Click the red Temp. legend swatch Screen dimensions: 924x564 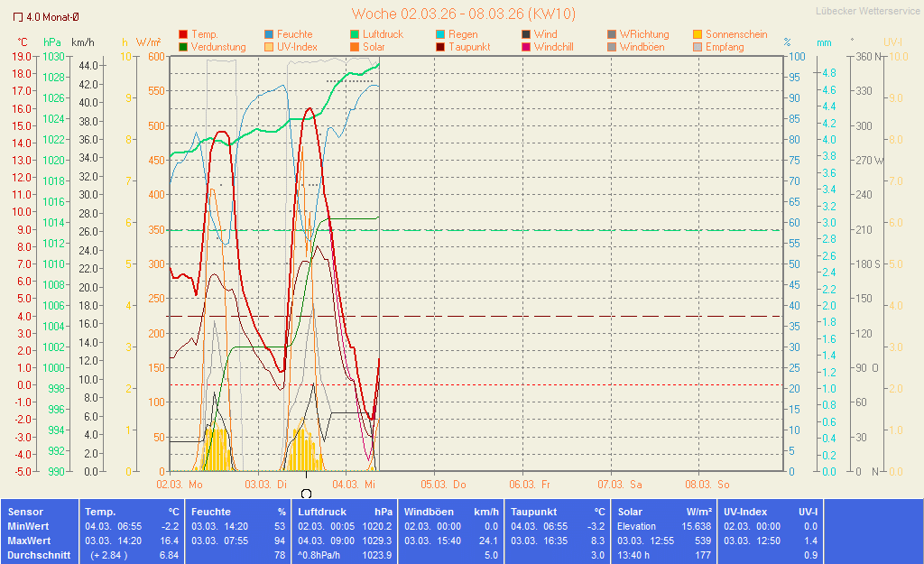point(184,34)
